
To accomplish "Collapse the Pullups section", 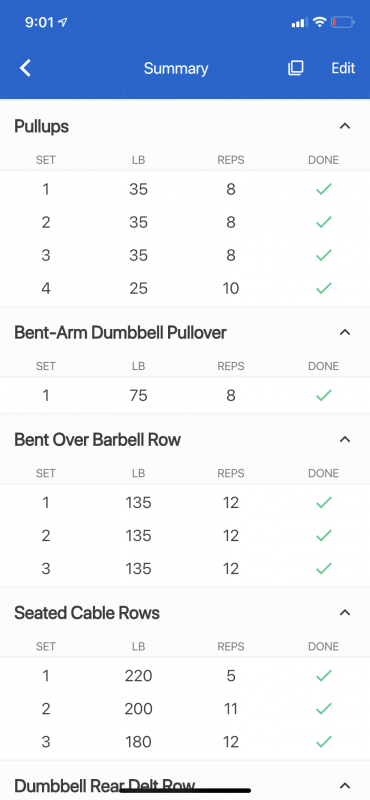I will [x=345, y=126].
